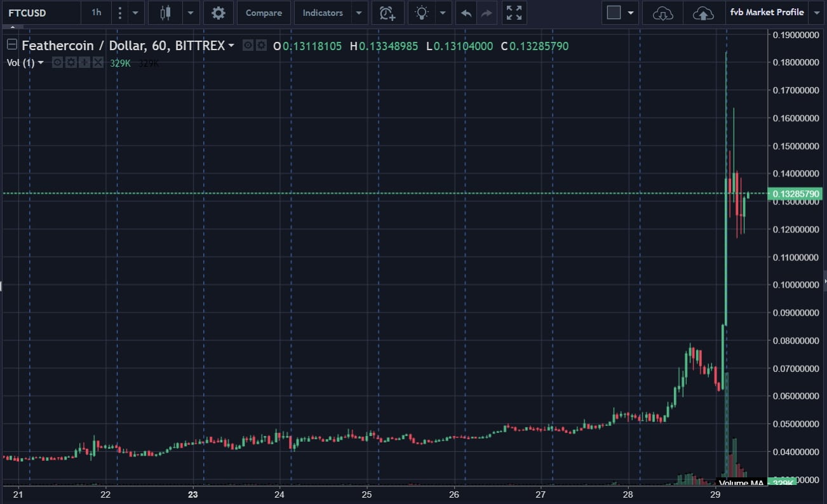The image size is (827, 504).
Task: Hide the Vol indicator via eye icon
Action: click(x=57, y=62)
